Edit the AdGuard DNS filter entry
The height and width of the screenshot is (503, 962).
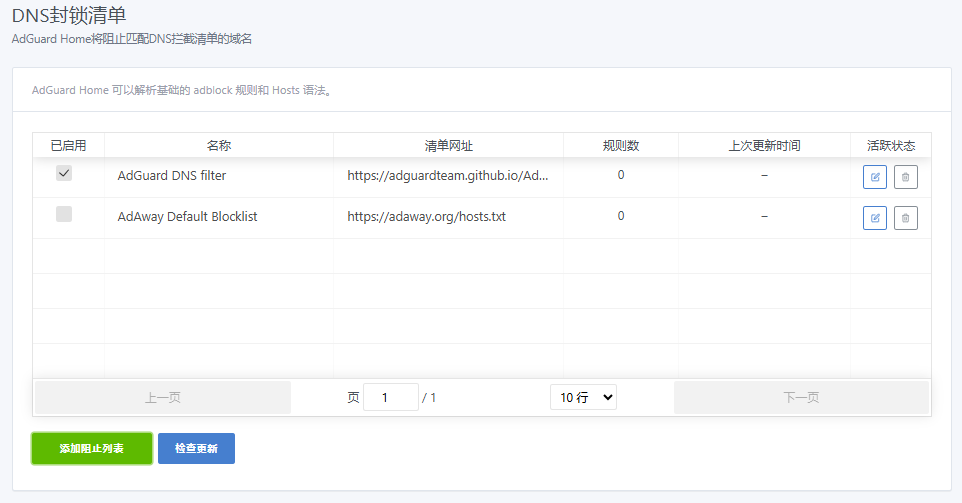click(875, 177)
